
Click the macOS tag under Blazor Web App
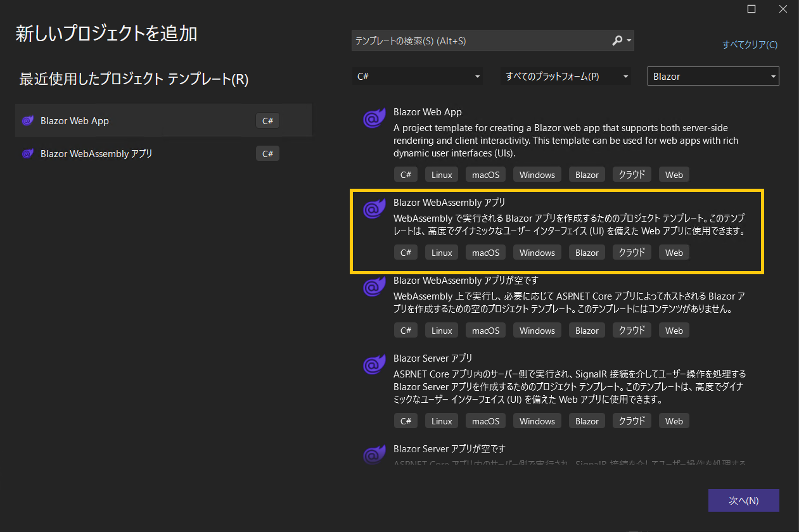pyautogui.click(x=485, y=175)
